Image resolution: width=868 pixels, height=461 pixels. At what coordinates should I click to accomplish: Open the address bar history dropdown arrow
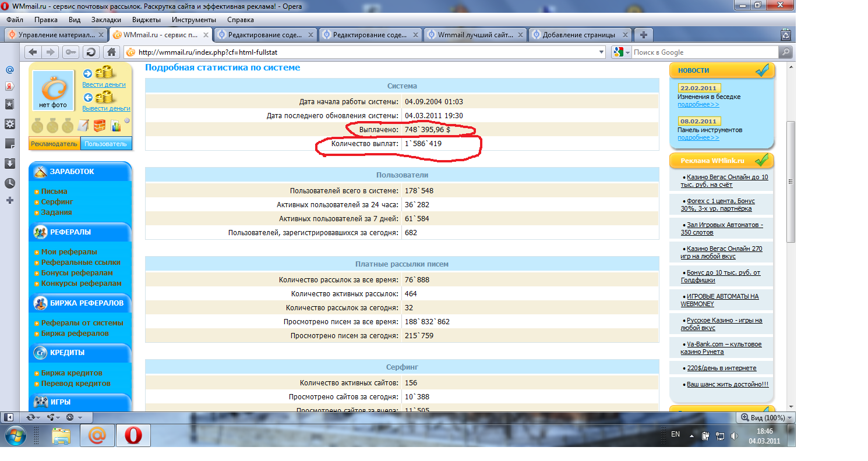602,52
